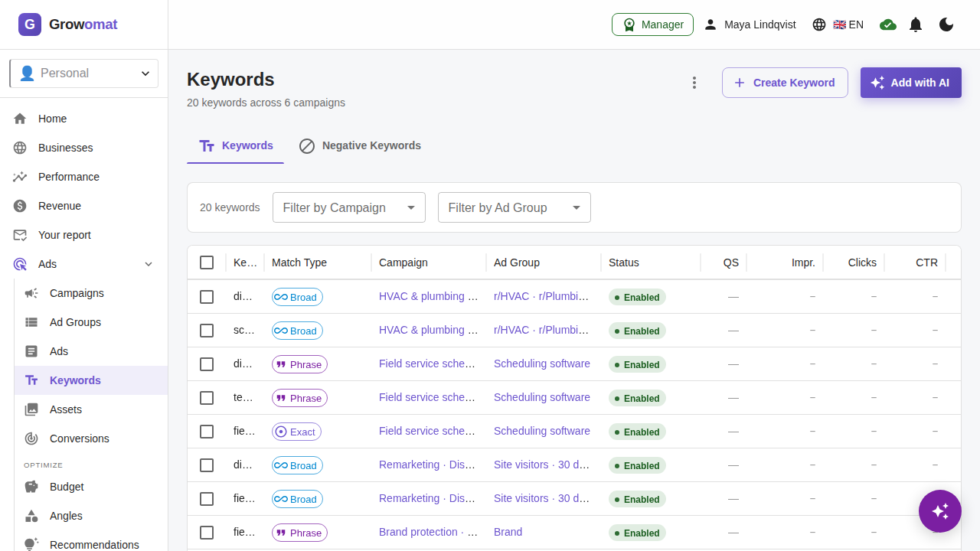Open Brand protection campaign link

click(429, 532)
